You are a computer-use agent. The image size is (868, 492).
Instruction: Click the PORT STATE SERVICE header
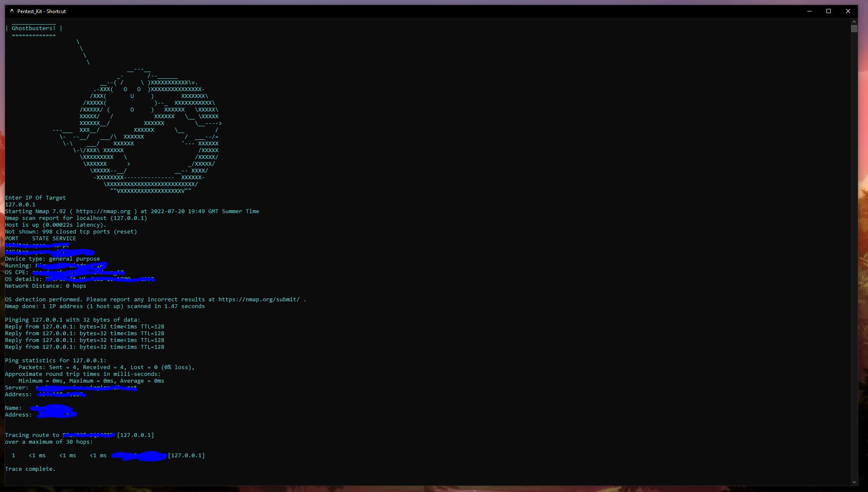[x=40, y=238]
